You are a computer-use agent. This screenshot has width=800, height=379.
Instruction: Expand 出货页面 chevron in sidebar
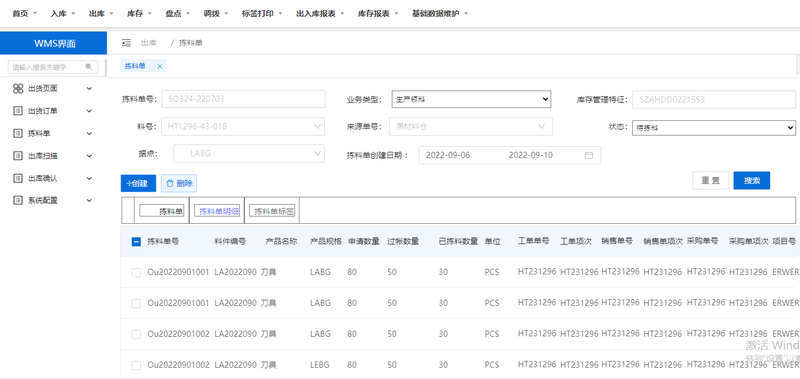[89, 89]
